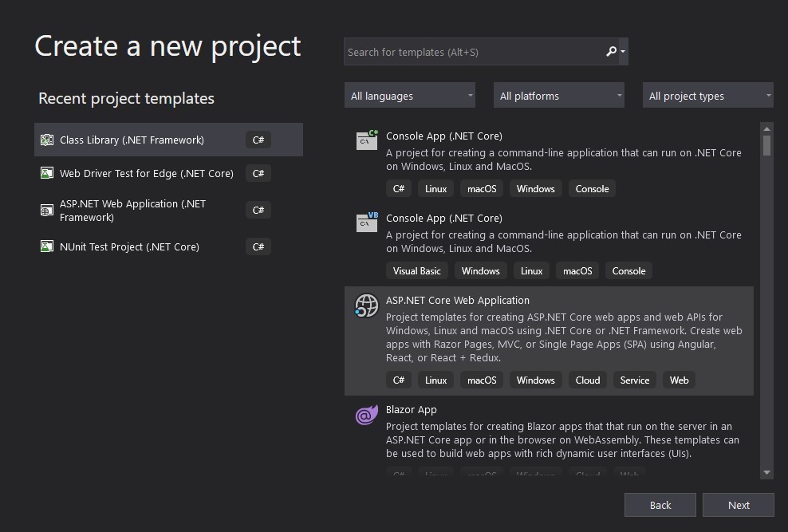Click the Next button
The image size is (788, 532).
click(739, 505)
